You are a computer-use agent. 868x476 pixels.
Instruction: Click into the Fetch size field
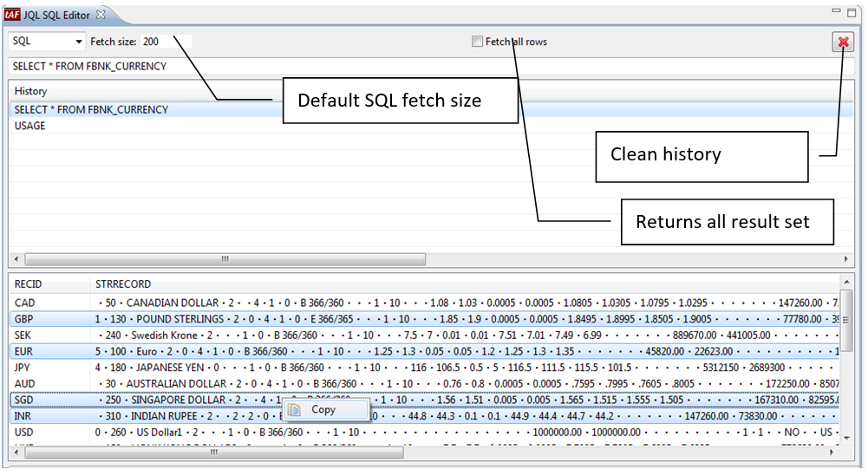click(165, 42)
